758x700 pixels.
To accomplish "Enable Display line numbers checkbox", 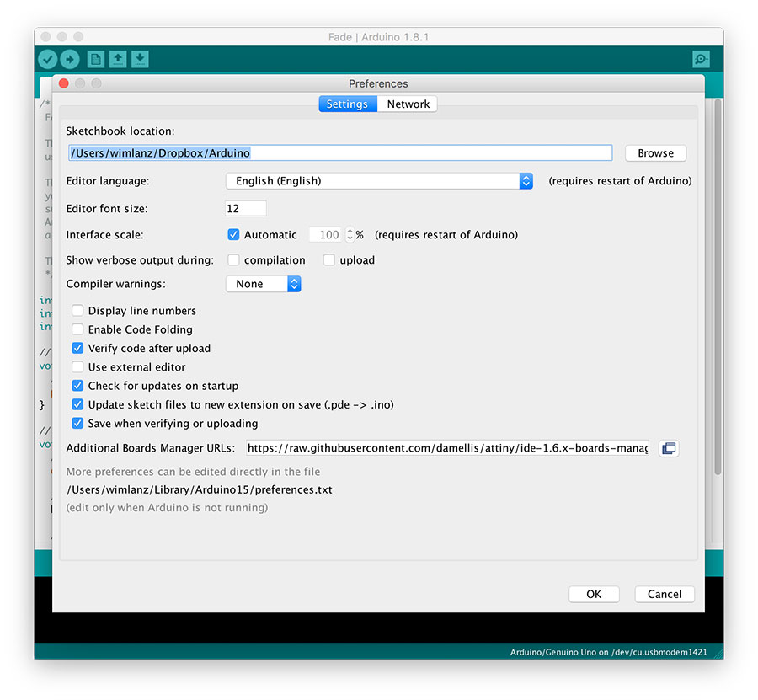I will 77,310.
